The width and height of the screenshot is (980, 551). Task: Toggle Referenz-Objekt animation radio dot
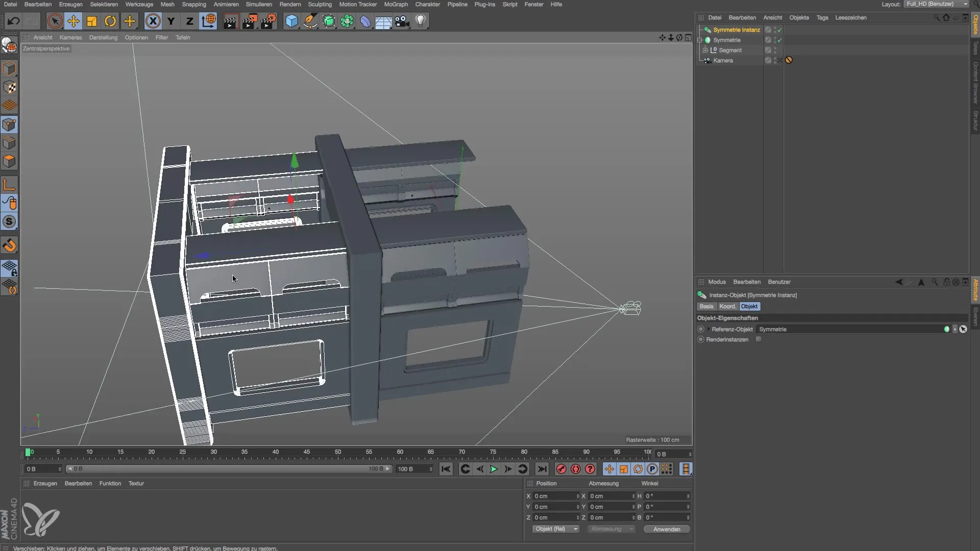tap(701, 329)
